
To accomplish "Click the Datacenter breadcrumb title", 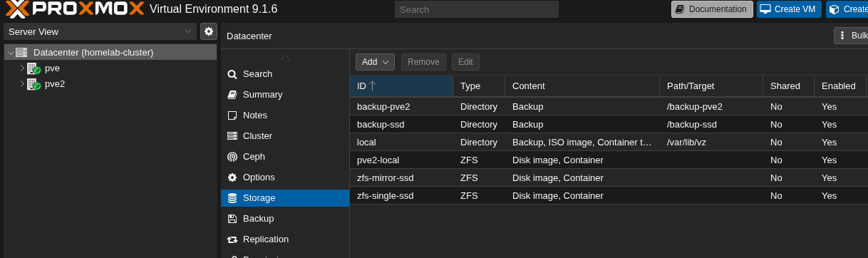I will [249, 36].
